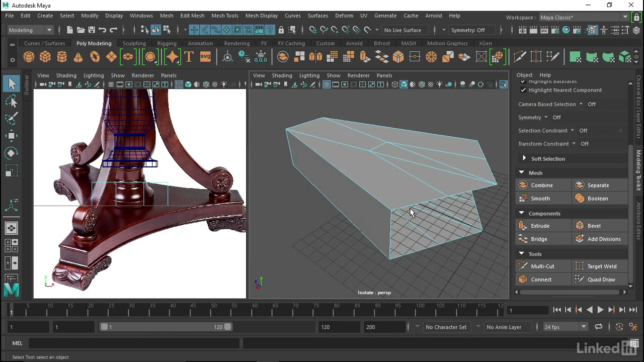Click the playback end time field 120

tap(340, 327)
